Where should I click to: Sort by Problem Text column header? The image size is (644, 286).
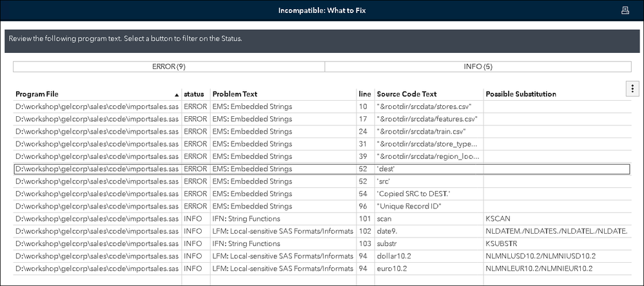pyautogui.click(x=236, y=94)
